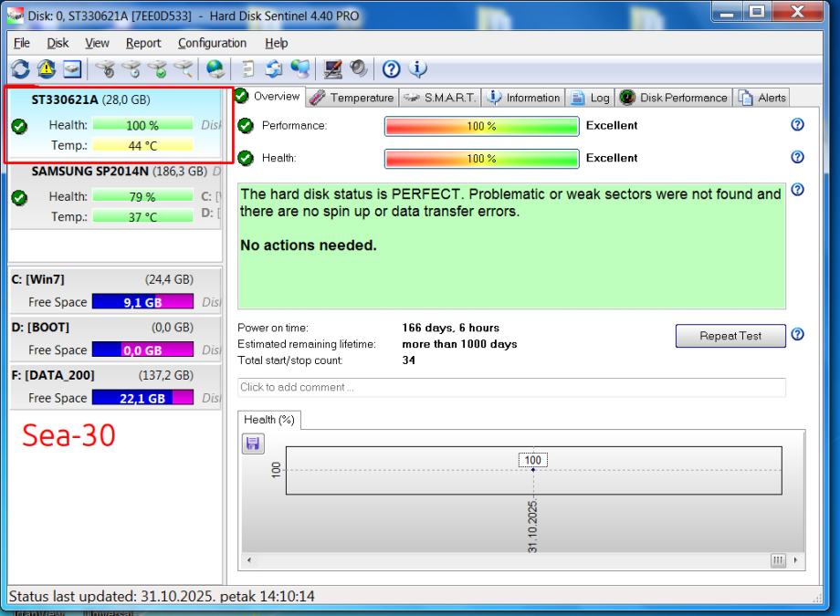
Task: Click the graph horizontal scrollbar thumb
Action: [x=778, y=560]
